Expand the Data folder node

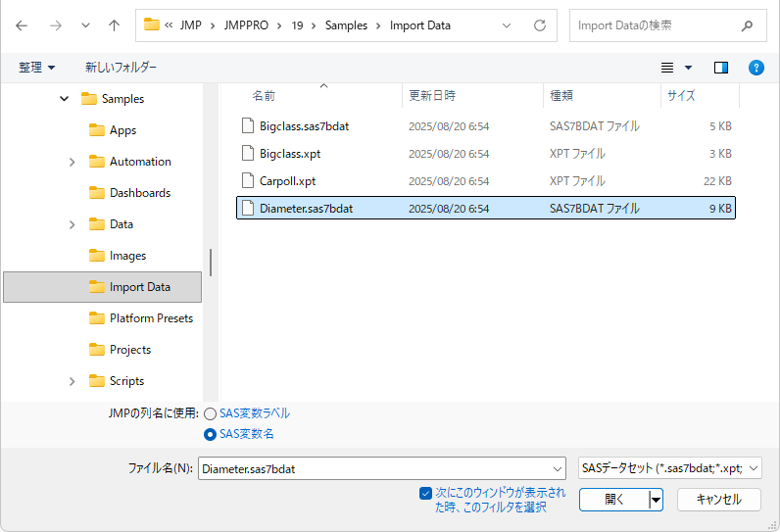click(73, 224)
